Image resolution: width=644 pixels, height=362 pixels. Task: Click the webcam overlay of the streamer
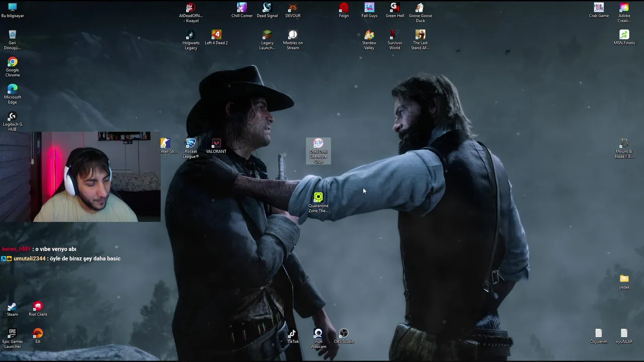pos(80,176)
